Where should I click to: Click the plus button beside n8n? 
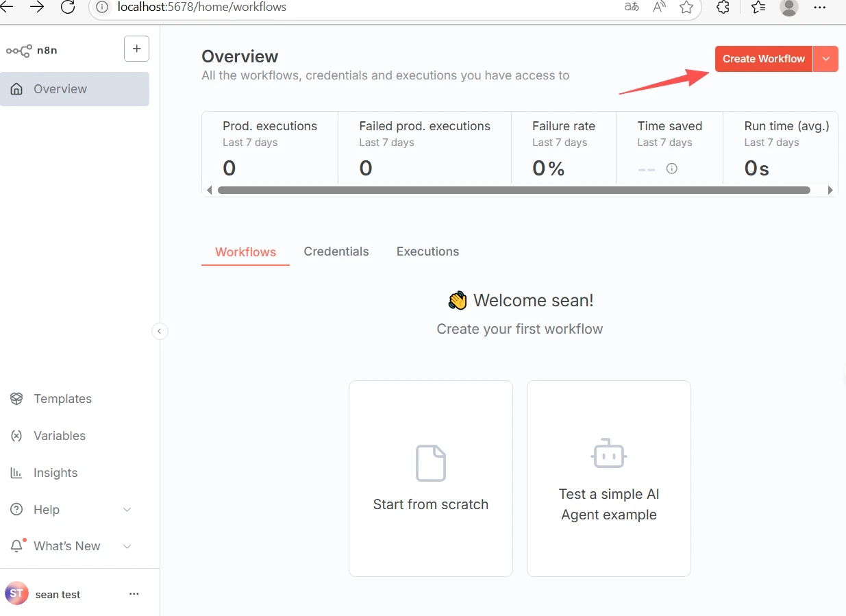pos(136,49)
